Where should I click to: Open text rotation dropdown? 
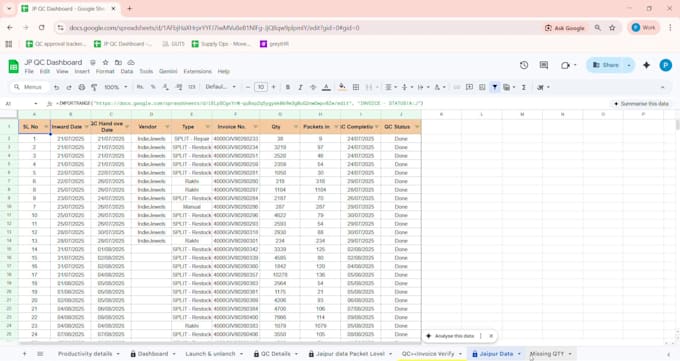tap(439, 87)
